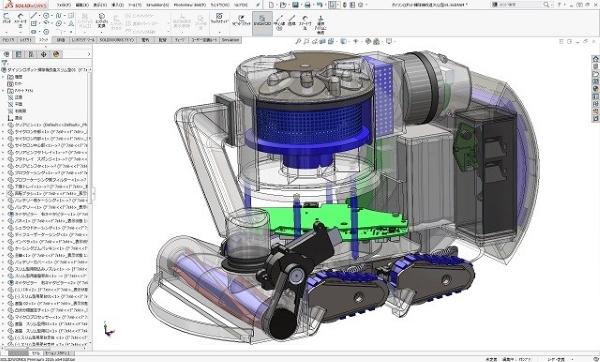Open the ConfigurationManager tab icon
This screenshot has height=362, width=600.
coord(31,54)
